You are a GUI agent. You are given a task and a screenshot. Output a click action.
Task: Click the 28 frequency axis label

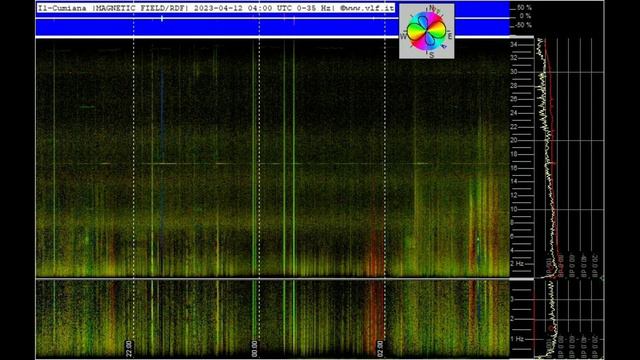pos(513,85)
